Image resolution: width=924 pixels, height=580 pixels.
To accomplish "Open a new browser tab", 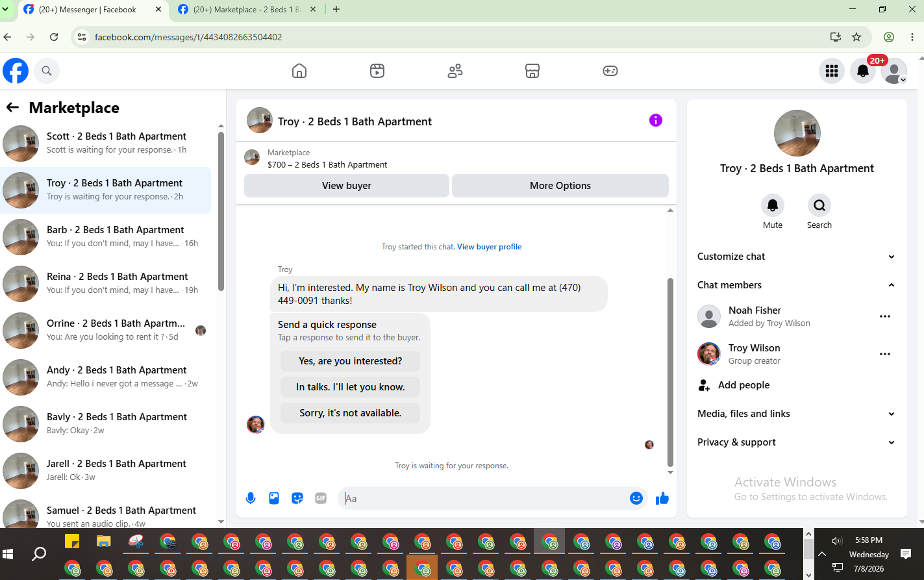I will [336, 10].
